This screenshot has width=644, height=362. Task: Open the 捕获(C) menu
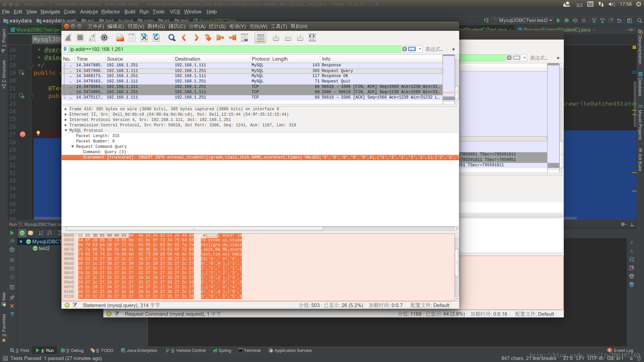click(x=177, y=26)
